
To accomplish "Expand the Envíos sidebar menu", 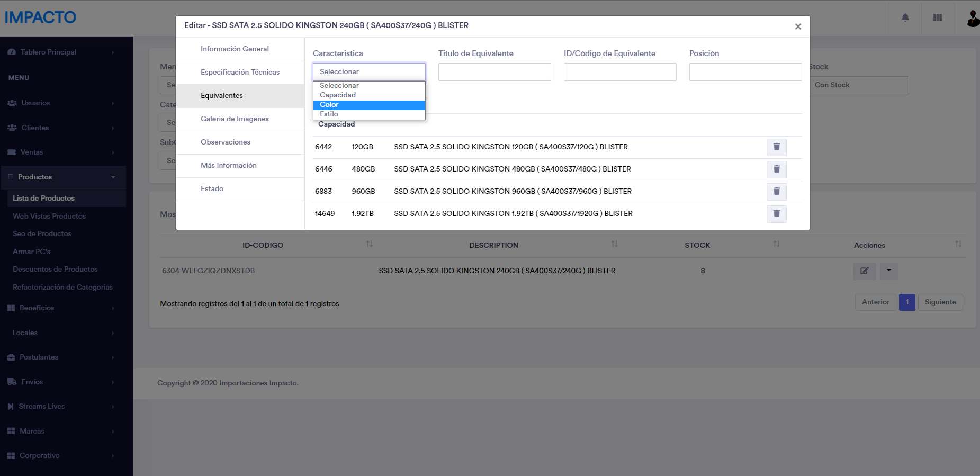I will [x=62, y=382].
